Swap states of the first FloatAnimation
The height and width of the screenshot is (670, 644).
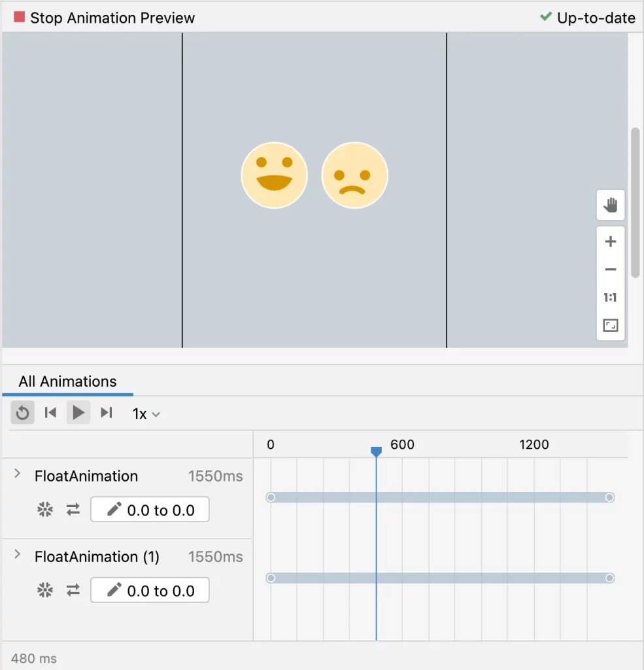point(73,510)
